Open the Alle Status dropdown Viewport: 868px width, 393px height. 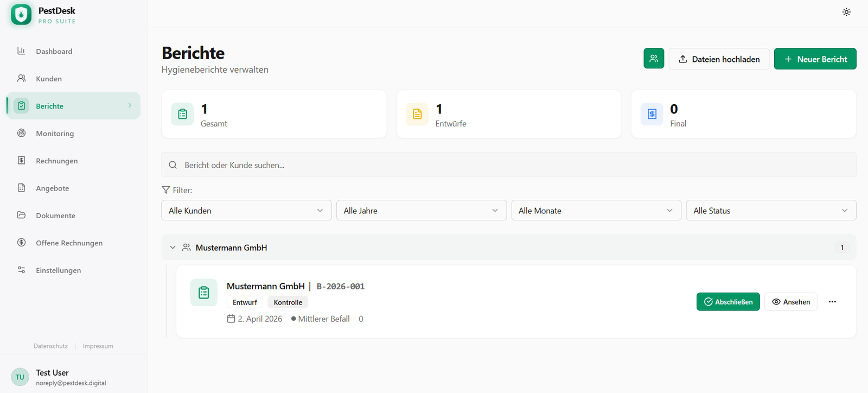(770, 211)
